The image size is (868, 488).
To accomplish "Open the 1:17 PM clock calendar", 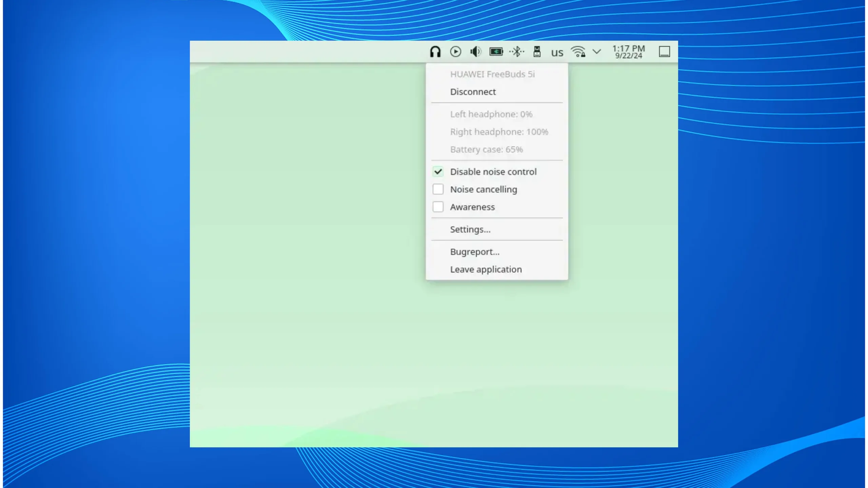I will pos(629,52).
